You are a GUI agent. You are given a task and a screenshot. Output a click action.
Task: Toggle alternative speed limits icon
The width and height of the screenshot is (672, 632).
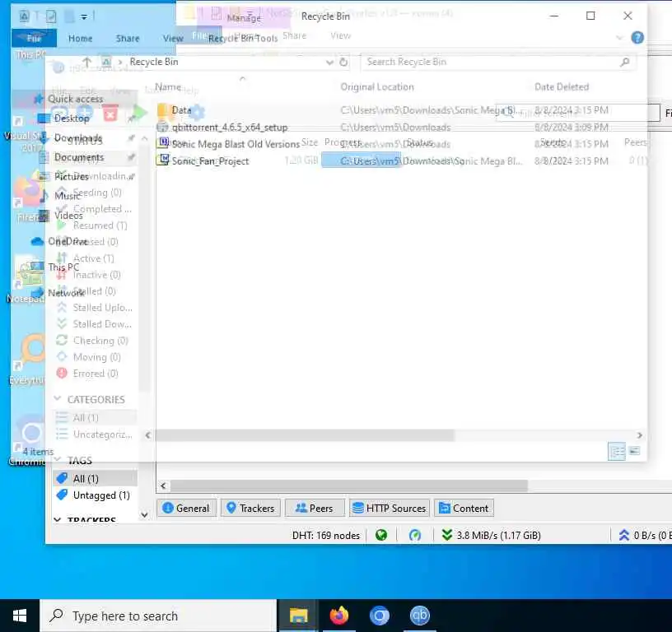click(x=415, y=535)
